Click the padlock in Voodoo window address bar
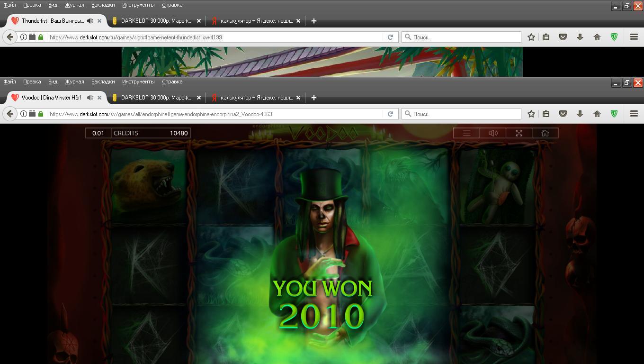The image size is (644, 364). pos(41,114)
